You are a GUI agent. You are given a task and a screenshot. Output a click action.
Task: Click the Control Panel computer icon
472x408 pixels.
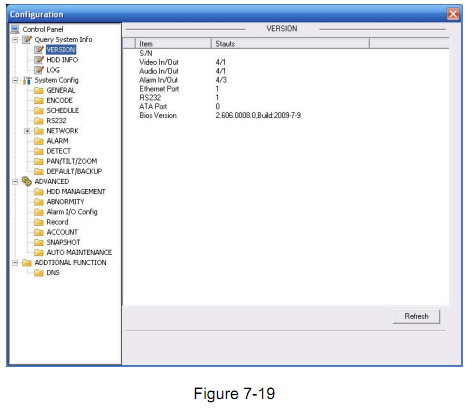15,29
